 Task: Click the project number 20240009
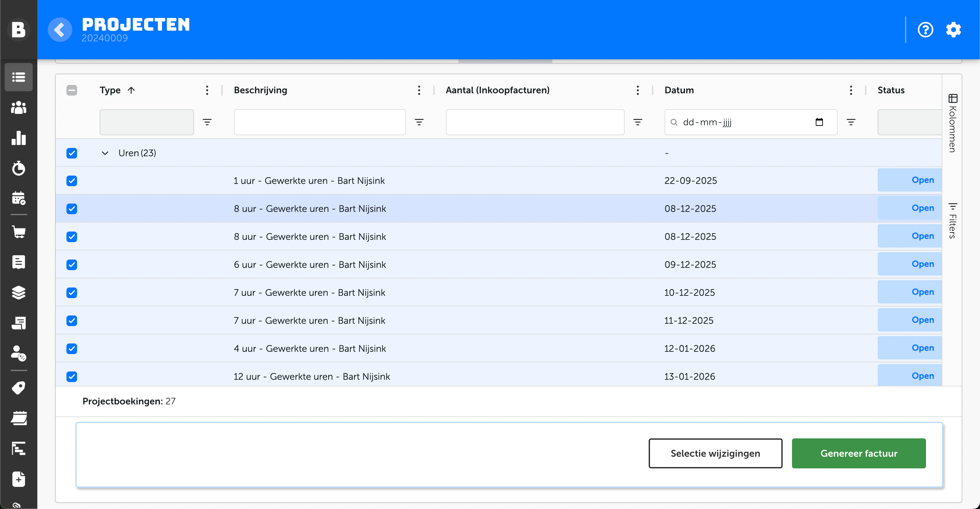point(105,38)
